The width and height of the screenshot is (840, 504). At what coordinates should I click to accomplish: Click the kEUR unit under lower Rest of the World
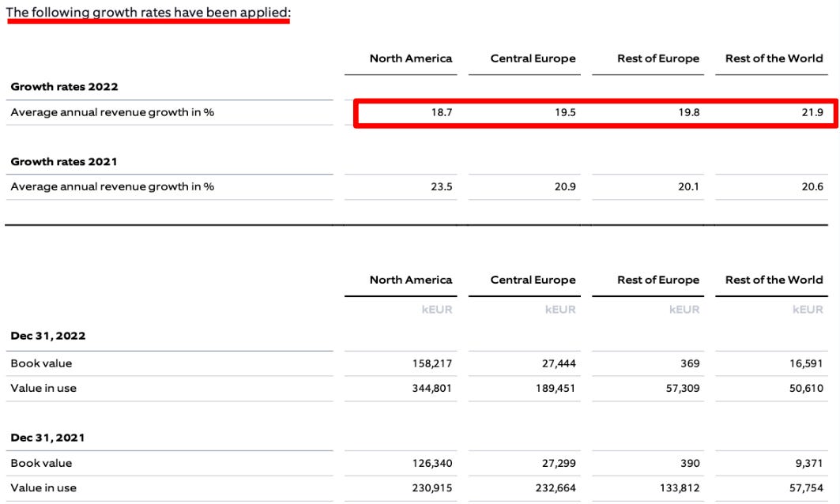(x=808, y=310)
